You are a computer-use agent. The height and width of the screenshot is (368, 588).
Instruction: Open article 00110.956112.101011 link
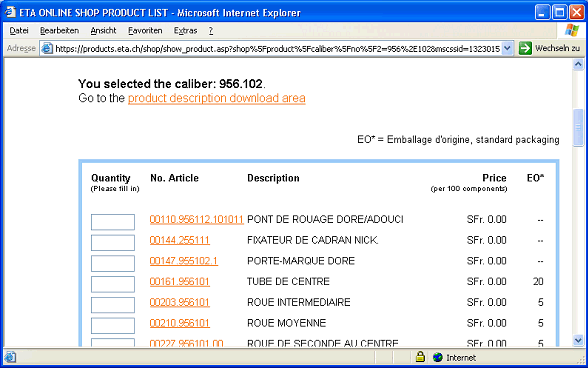[196, 219]
